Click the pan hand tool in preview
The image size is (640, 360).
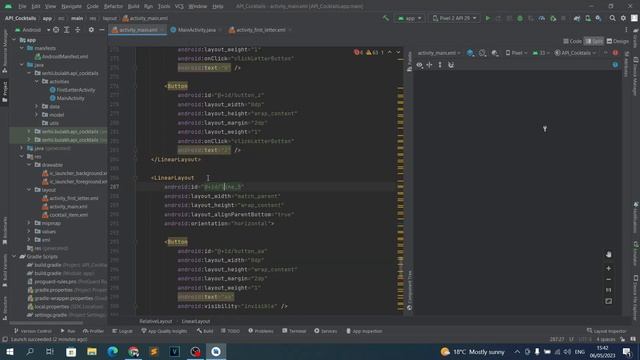pyautogui.click(x=609, y=254)
